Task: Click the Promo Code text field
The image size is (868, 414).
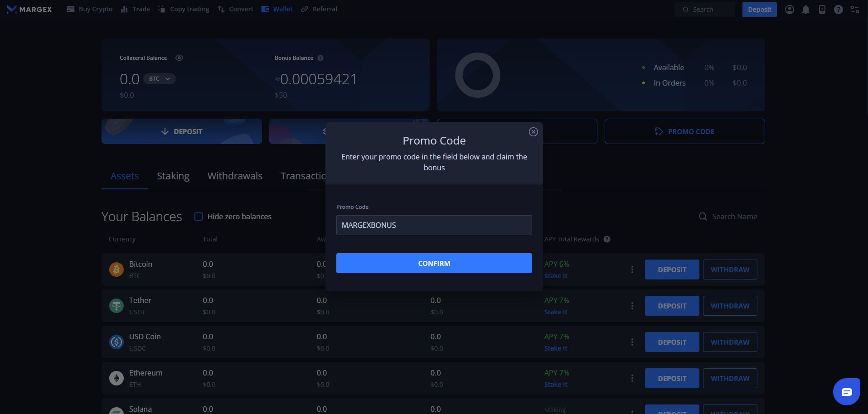Action: click(x=434, y=225)
